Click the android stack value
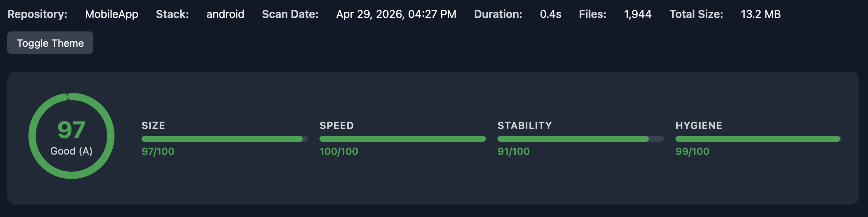Image resolution: width=868 pixels, height=217 pixels. coord(225,14)
